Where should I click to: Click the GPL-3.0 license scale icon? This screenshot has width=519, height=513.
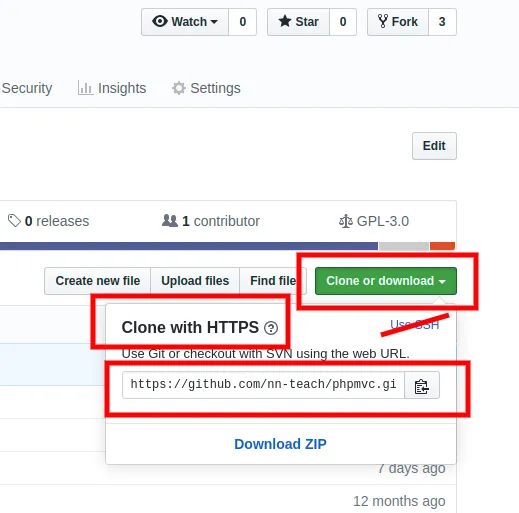point(346,221)
